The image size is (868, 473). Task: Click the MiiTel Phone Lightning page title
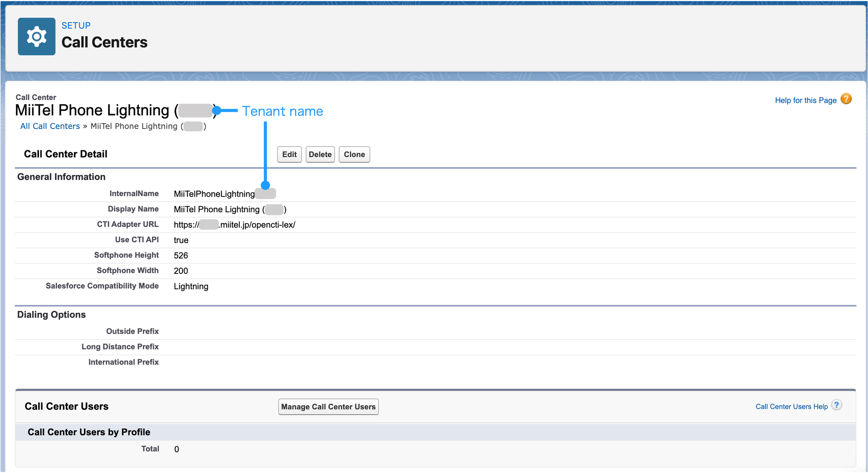click(116, 111)
